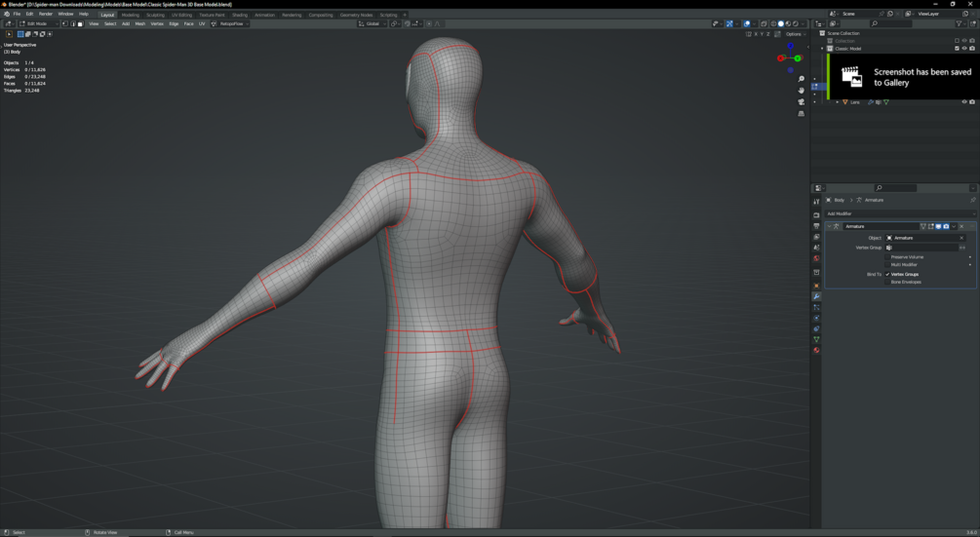The width and height of the screenshot is (980, 537).
Task: Open the World properties tab icon
Action: (x=816, y=258)
